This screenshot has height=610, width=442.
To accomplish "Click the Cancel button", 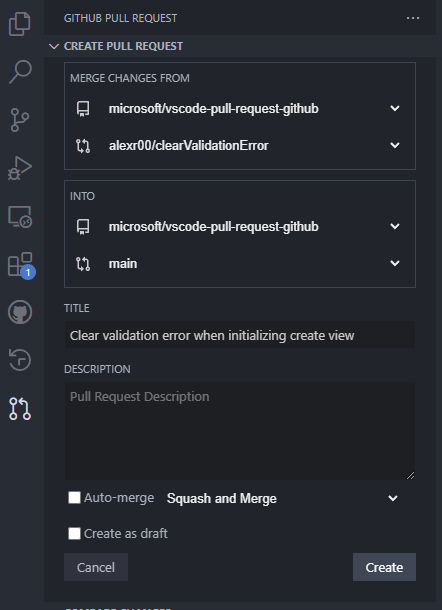I will click(96, 567).
